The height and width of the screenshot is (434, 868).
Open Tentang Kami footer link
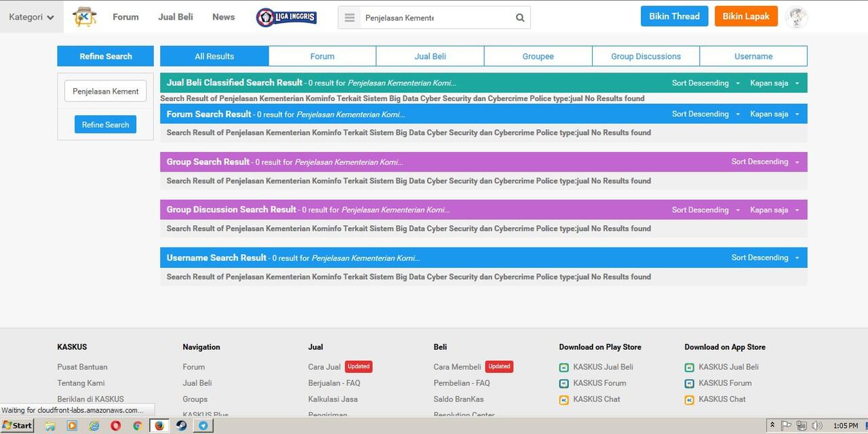point(81,383)
